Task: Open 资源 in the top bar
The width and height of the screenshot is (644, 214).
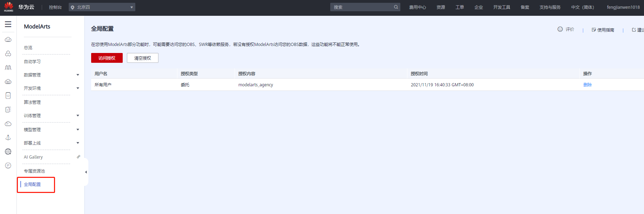Action: coord(441,7)
